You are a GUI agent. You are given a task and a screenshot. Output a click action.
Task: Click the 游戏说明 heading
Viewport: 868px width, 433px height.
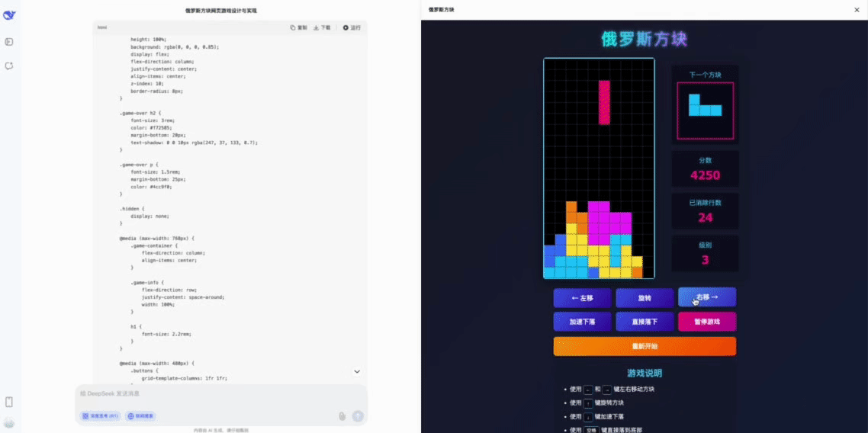click(645, 374)
